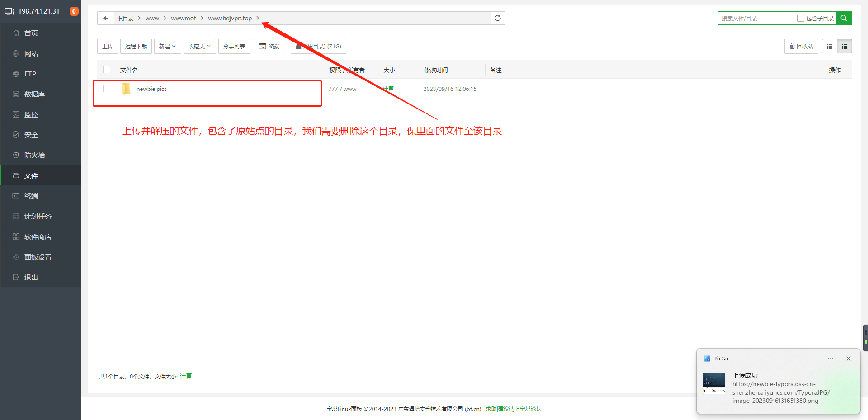Click the 退出 logout icon

(x=16, y=277)
